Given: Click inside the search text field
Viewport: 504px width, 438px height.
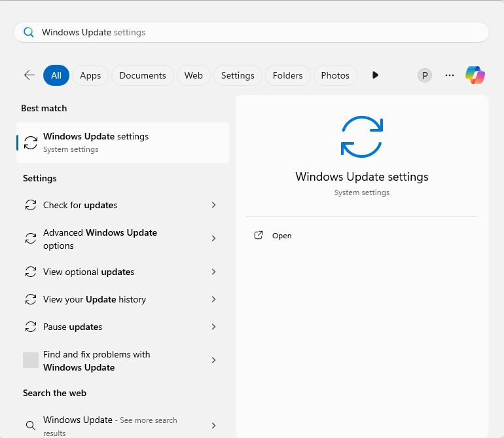Looking at the screenshot, I should coord(262,32).
